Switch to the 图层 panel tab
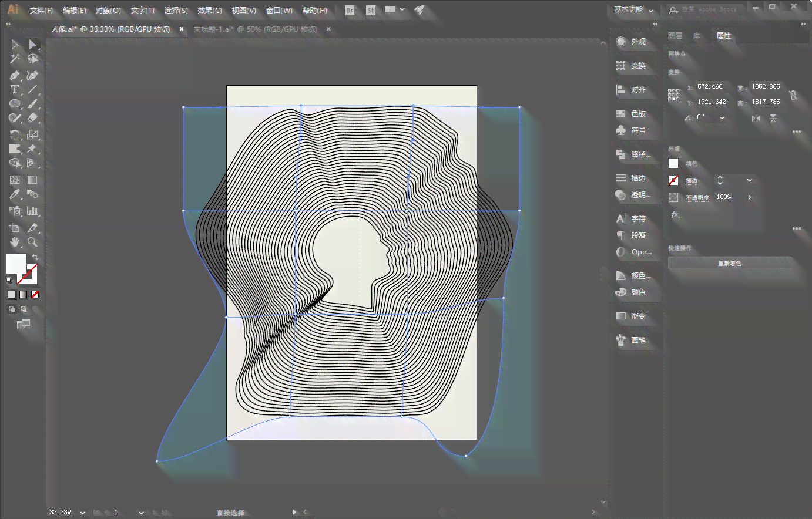812x519 pixels. [x=675, y=36]
